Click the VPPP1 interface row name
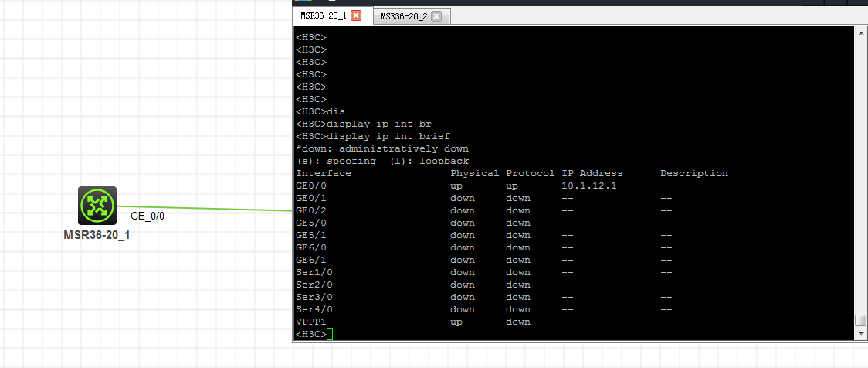 point(311,322)
